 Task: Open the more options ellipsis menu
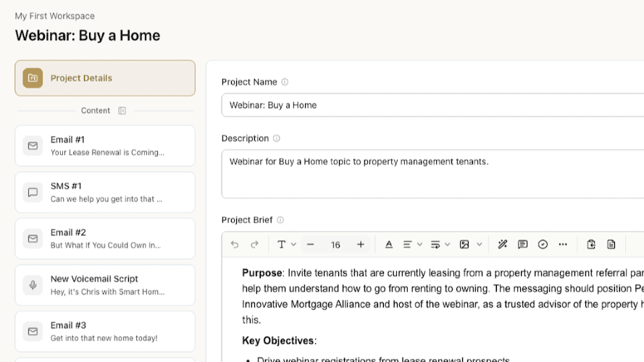pyautogui.click(x=563, y=245)
